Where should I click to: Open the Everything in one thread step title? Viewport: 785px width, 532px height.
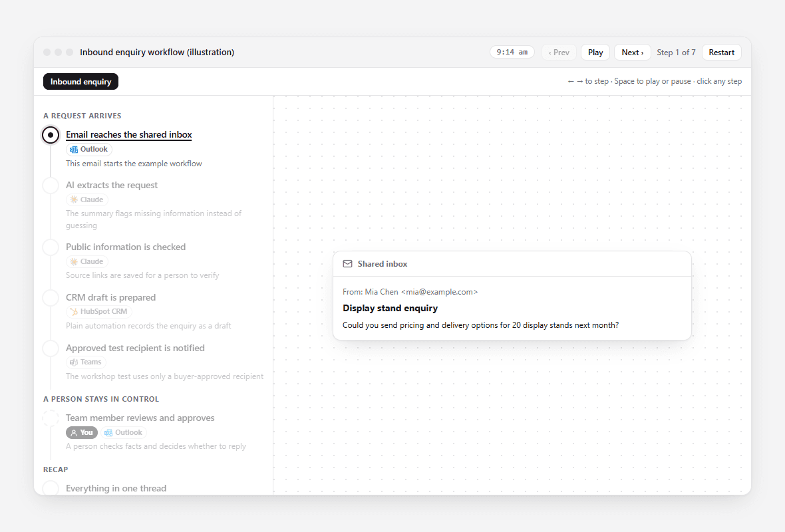116,489
